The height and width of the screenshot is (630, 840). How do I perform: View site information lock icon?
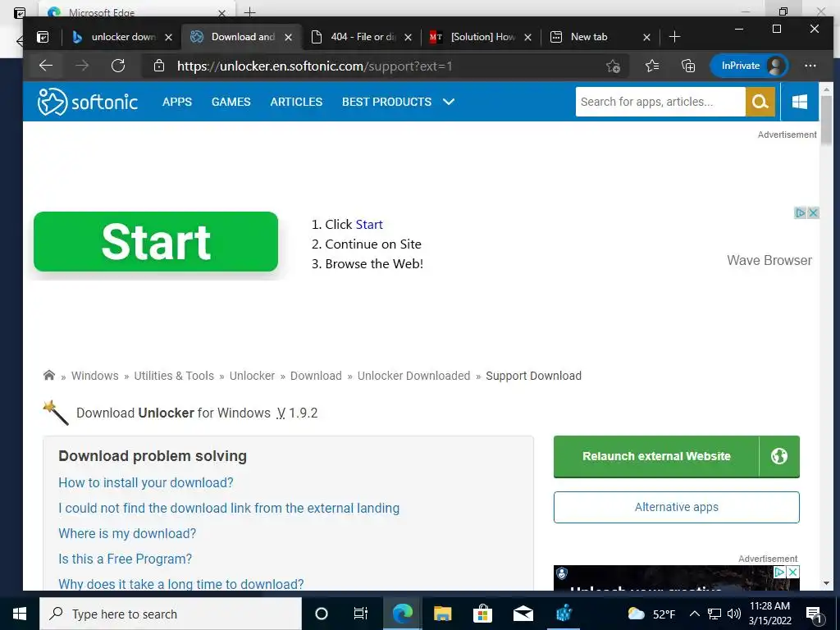point(158,66)
